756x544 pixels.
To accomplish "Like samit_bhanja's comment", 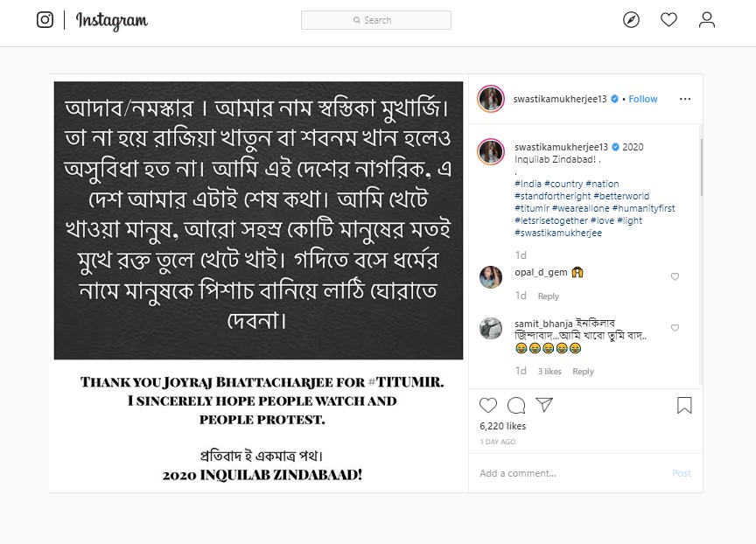I will [x=675, y=328].
